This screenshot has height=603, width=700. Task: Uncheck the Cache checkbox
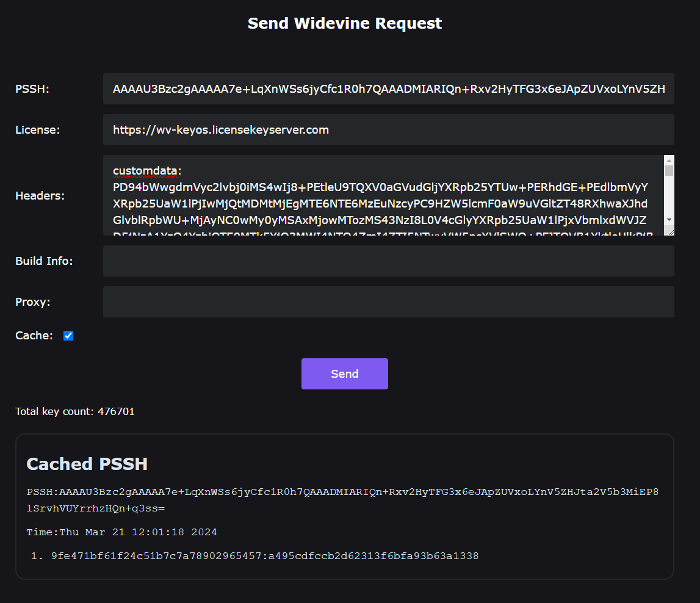[x=68, y=336]
